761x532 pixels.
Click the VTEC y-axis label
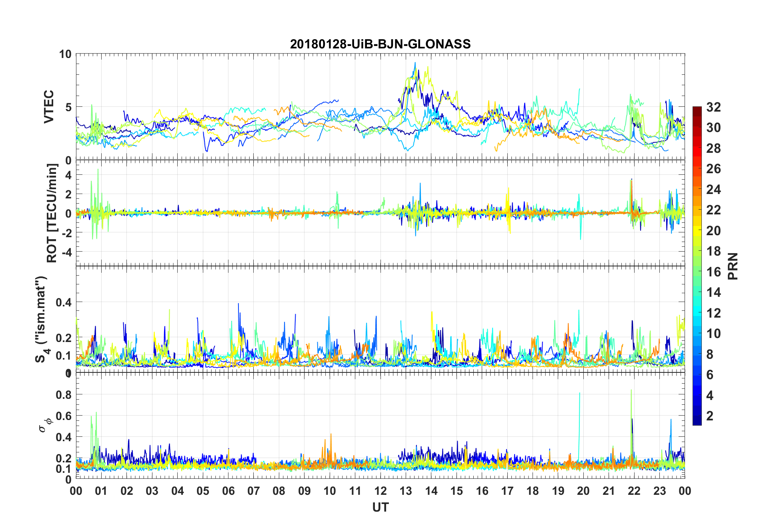(49, 106)
